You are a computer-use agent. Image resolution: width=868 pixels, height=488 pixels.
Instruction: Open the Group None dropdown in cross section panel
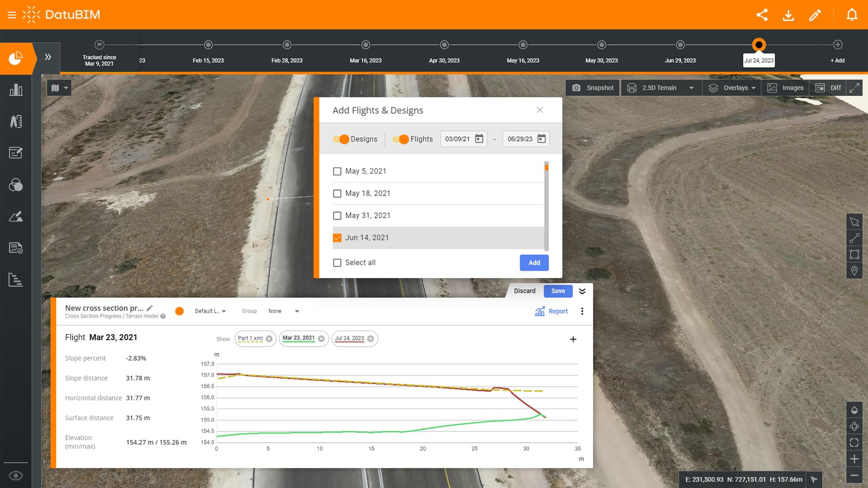(284, 311)
